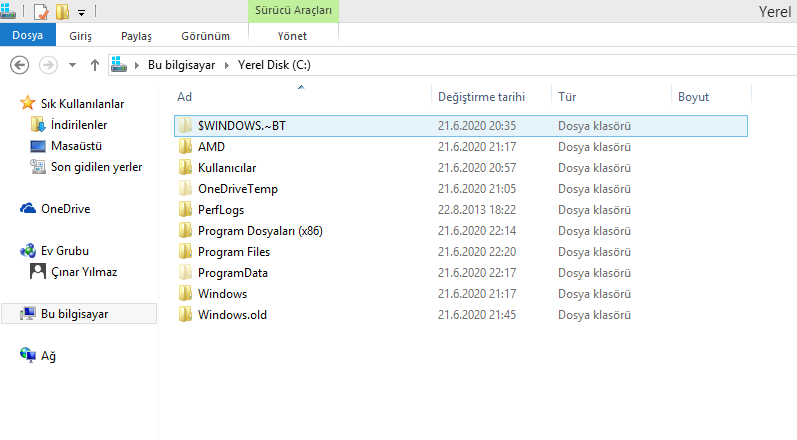Open Son gidilen yerler in sidebar

(x=97, y=167)
